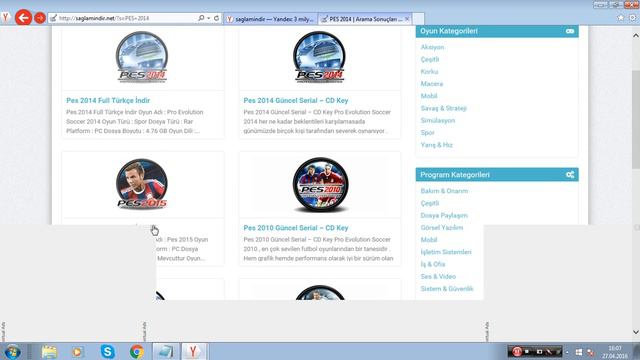This screenshot has width=640, height=360.
Task: Open Mobil under Program Kategorileri
Action: click(x=429, y=240)
